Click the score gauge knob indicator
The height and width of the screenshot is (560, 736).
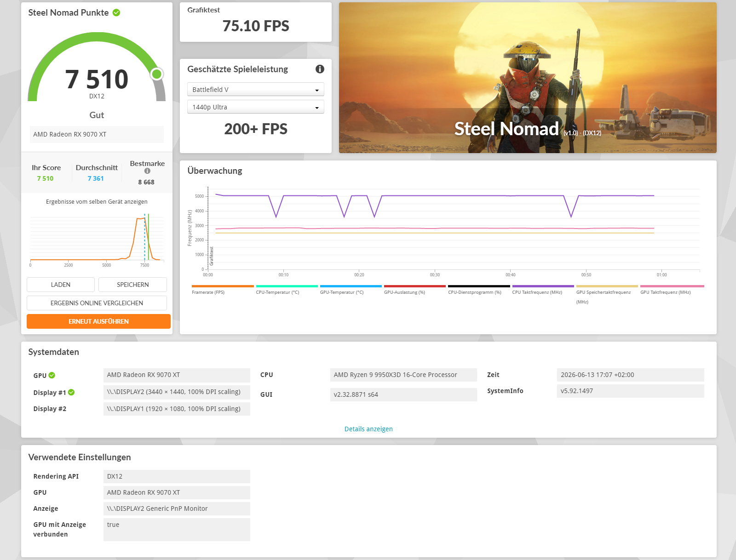[157, 74]
